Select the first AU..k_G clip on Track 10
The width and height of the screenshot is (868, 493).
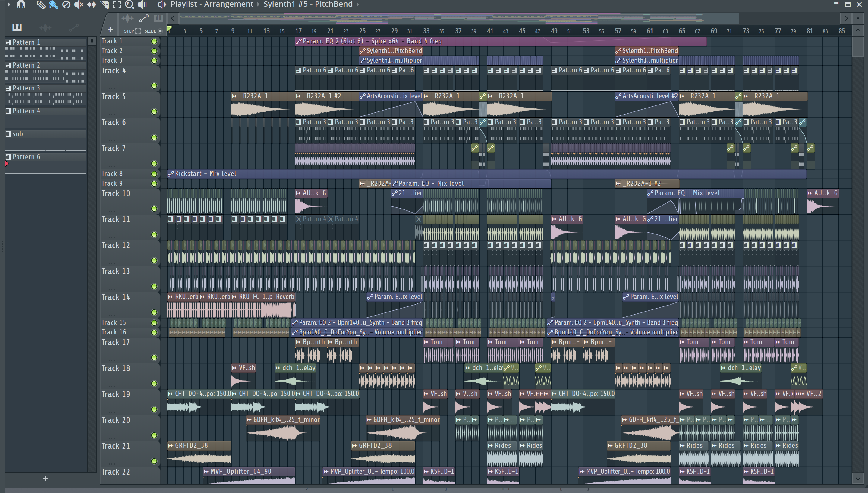click(x=311, y=202)
